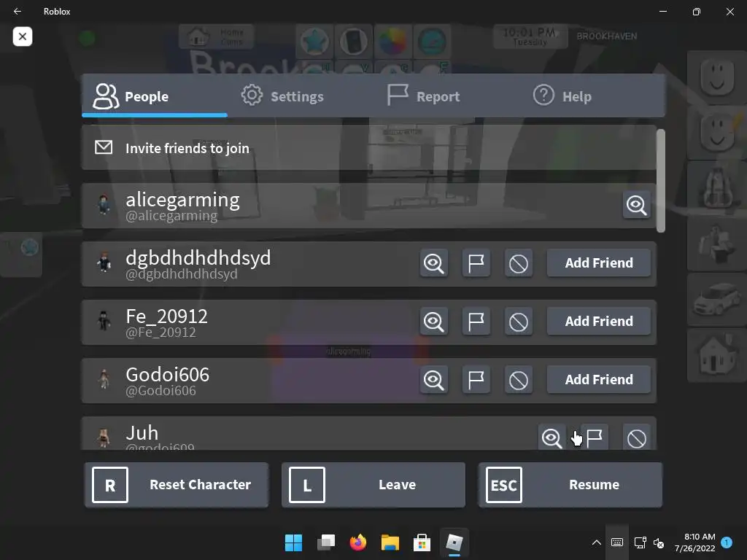
Task: Add Godoi606 as a friend
Action: click(x=599, y=379)
